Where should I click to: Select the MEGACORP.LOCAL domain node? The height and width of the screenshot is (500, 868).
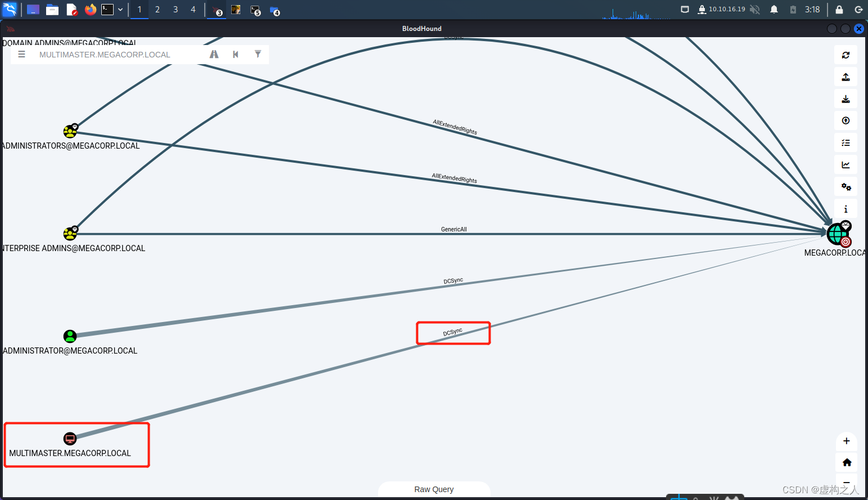[x=839, y=233]
